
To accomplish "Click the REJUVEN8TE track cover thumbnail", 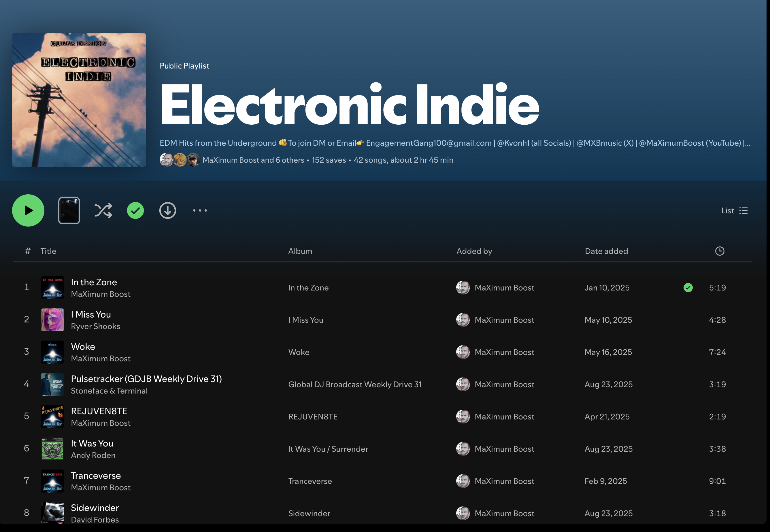I will pos(52,416).
